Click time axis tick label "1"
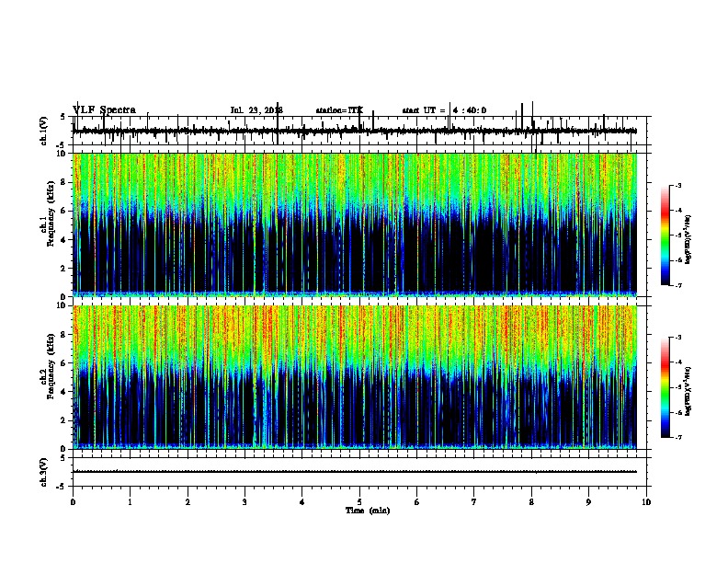 [x=131, y=502]
